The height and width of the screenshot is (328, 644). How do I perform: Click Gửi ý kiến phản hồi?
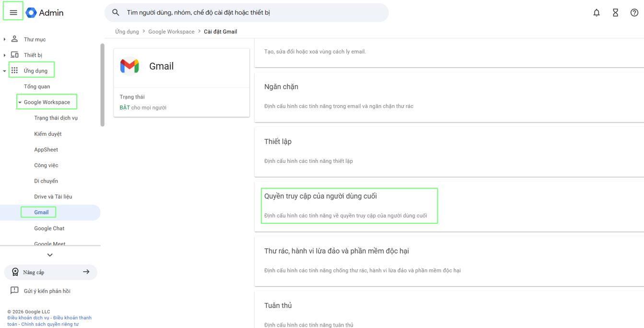pyautogui.click(x=47, y=291)
